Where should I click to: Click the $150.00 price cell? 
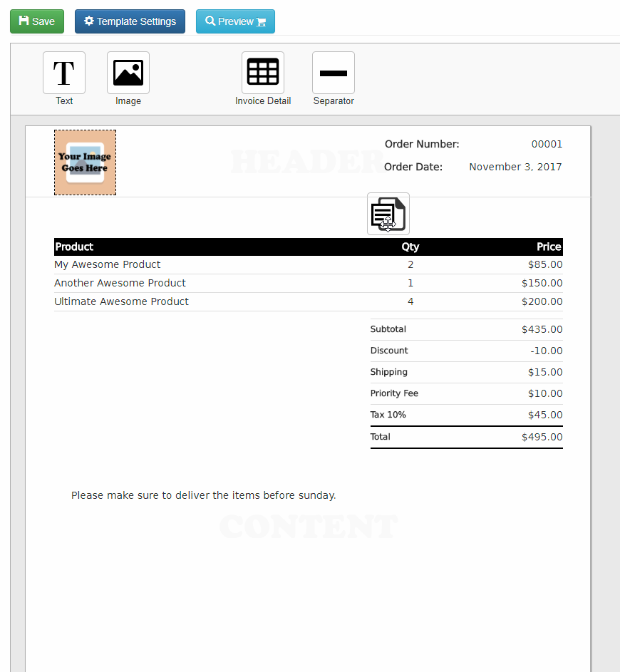(542, 284)
